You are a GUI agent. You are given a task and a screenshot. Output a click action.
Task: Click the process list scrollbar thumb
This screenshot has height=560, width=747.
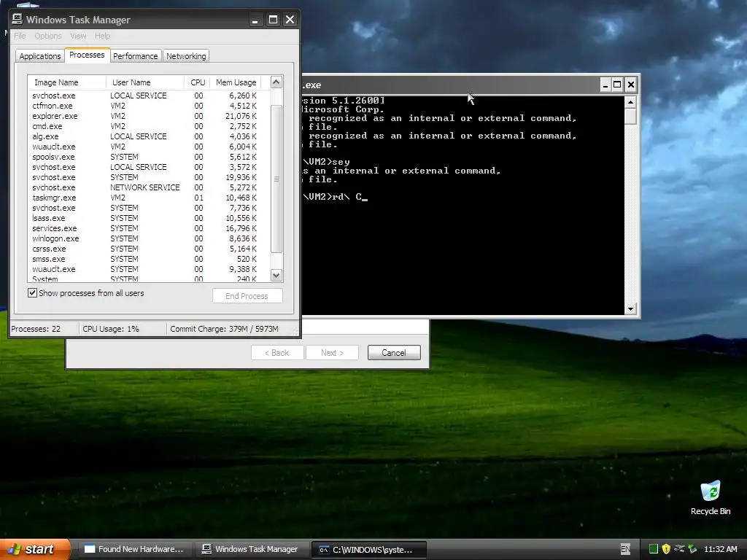tap(276, 179)
